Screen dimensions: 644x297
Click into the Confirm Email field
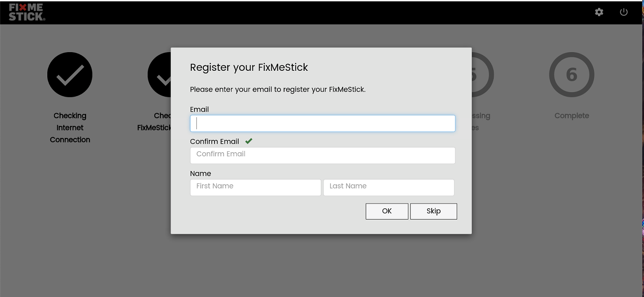[322, 155]
